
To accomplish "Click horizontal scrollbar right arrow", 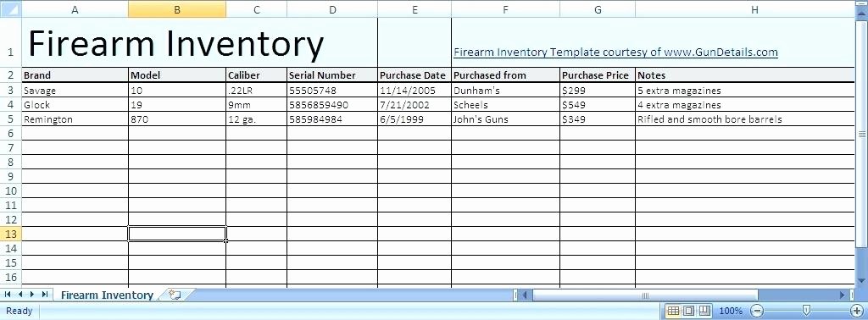I will point(843,295).
